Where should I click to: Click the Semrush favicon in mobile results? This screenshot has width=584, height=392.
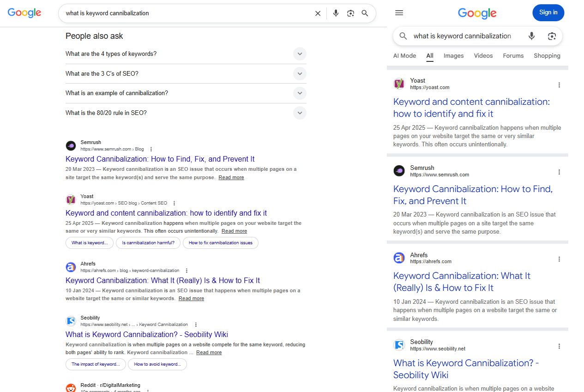click(399, 171)
